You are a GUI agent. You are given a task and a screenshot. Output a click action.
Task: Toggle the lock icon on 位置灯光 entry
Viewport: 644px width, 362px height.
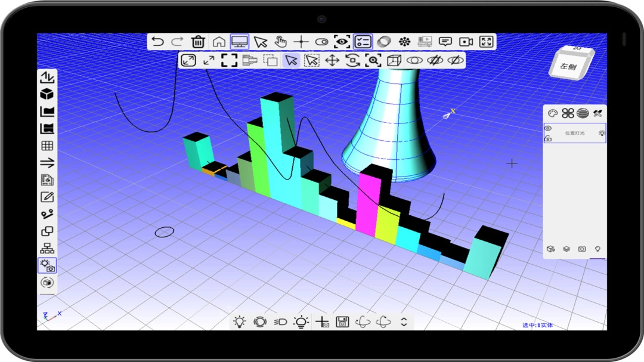(x=548, y=138)
